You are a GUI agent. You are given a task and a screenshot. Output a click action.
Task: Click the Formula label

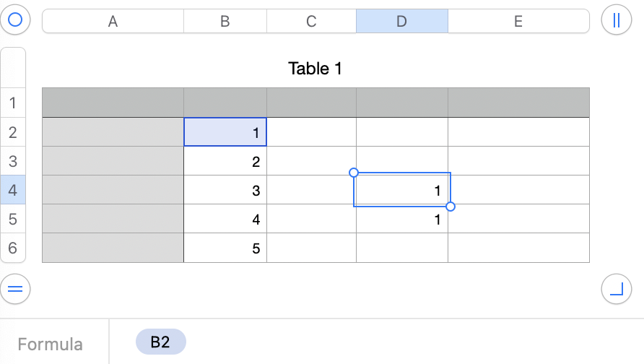point(51,344)
